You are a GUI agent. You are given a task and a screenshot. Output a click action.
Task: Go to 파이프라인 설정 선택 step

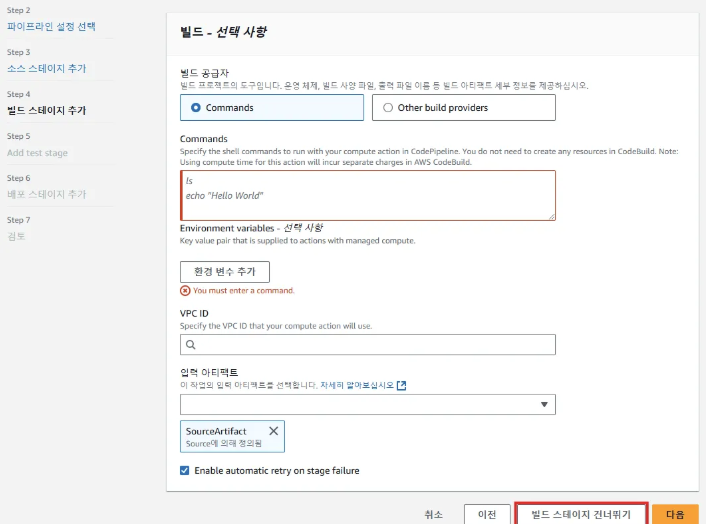[x=52, y=26]
